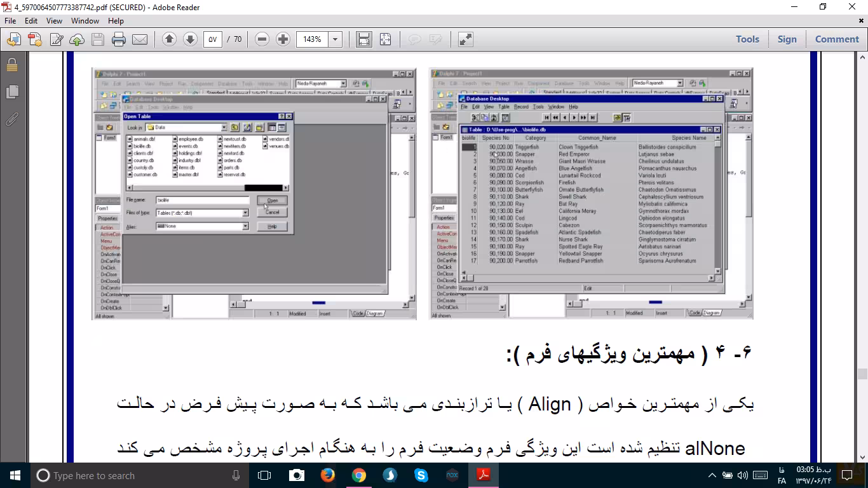Click the cloud upload save icon
This screenshot has height=488, width=868.
pyautogui.click(x=77, y=39)
